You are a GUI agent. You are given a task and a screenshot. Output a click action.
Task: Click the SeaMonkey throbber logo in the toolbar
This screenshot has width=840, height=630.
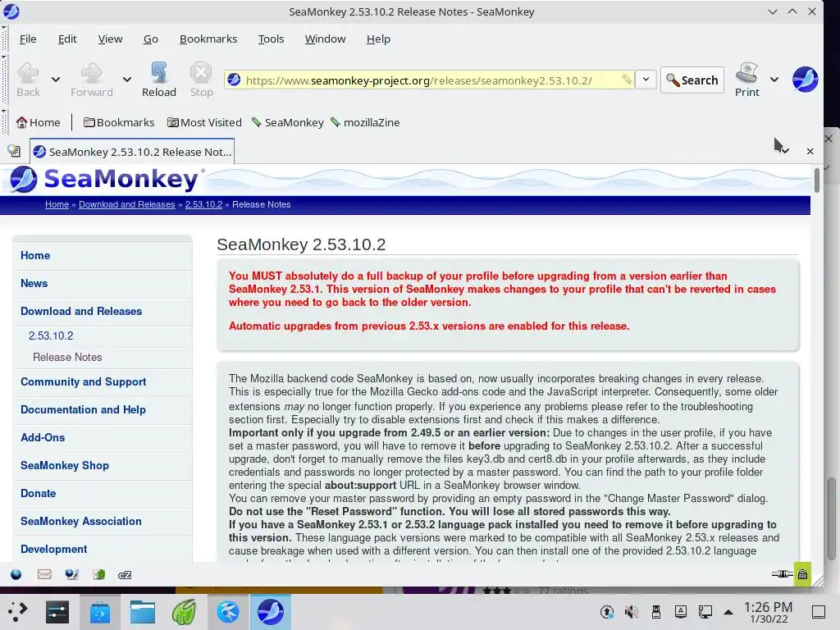pos(805,80)
